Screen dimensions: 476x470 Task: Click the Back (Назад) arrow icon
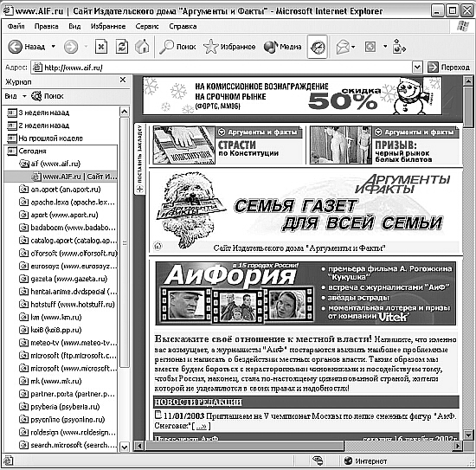coord(16,47)
